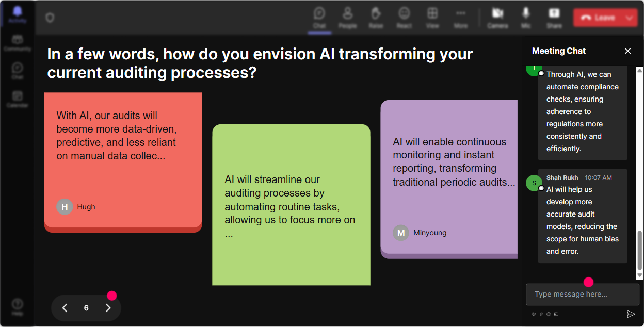The height and width of the screenshot is (327, 644).
Task: Click the chat scrollbar thumb
Action: click(640, 250)
